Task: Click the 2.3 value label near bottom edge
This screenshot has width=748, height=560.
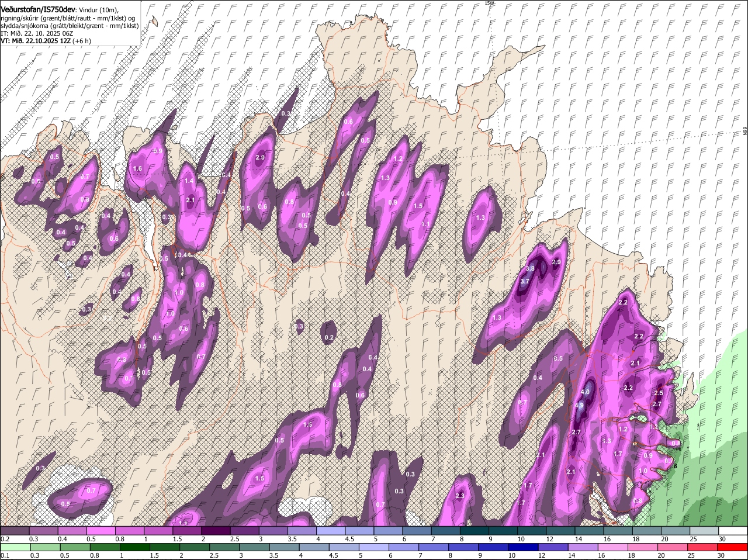Action: [x=459, y=496]
